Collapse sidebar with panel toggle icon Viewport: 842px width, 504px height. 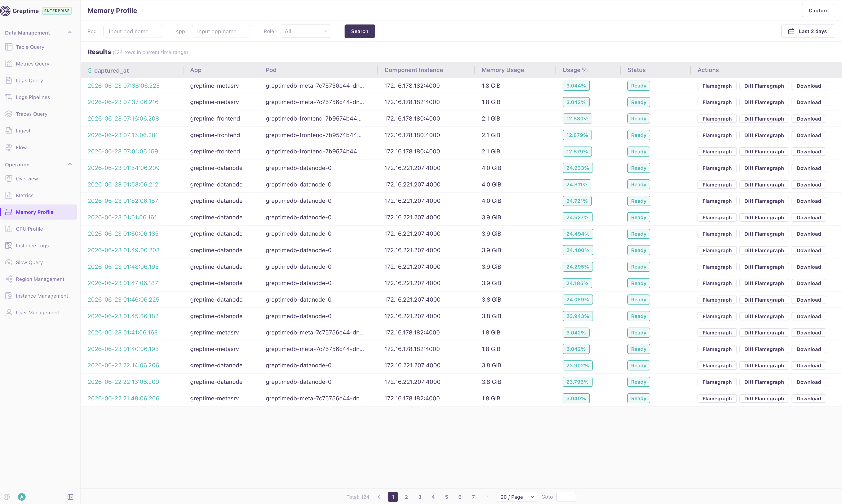click(70, 497)
